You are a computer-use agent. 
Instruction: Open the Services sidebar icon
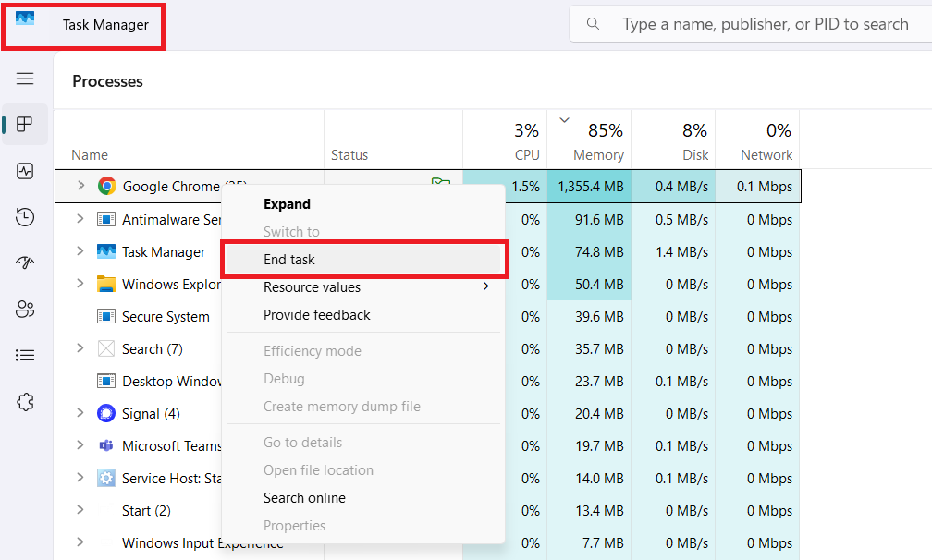25,402
